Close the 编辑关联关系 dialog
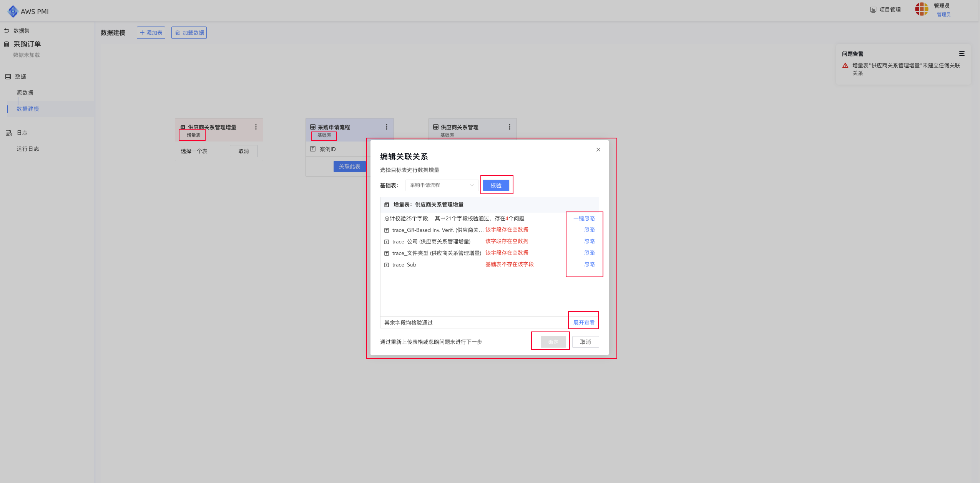 598,150
